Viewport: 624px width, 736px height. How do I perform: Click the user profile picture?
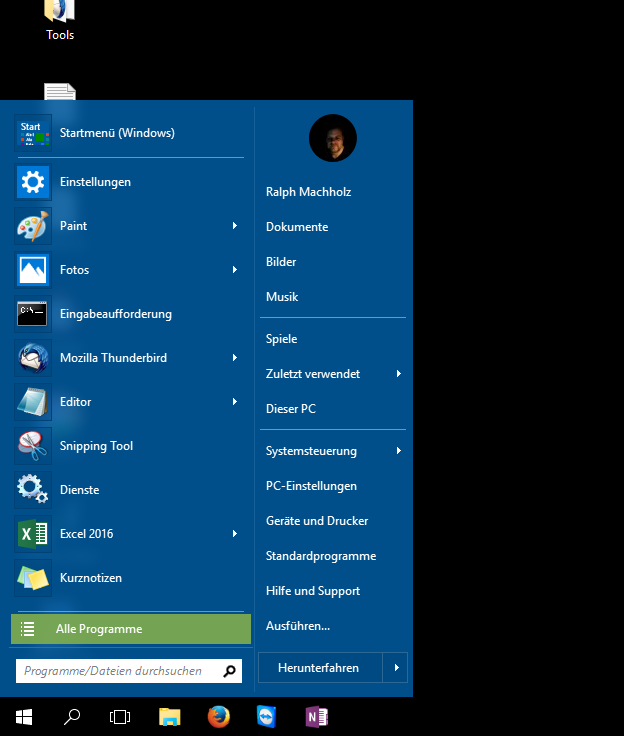click(333, 138)
